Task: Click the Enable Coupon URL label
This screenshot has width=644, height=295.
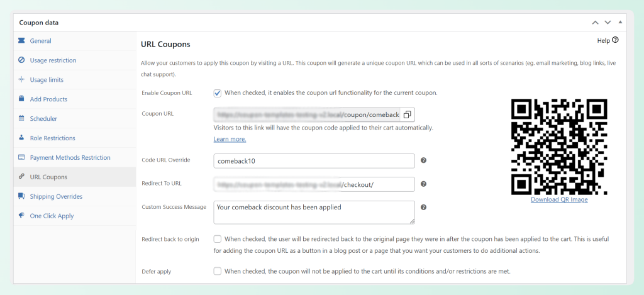Action: coord(167,93)
